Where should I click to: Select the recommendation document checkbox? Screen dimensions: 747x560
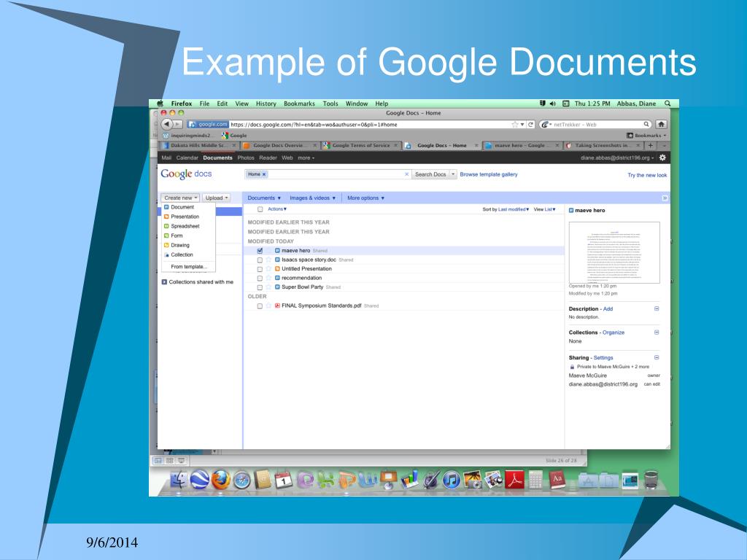pyautogui.click(x=260, y=278)
